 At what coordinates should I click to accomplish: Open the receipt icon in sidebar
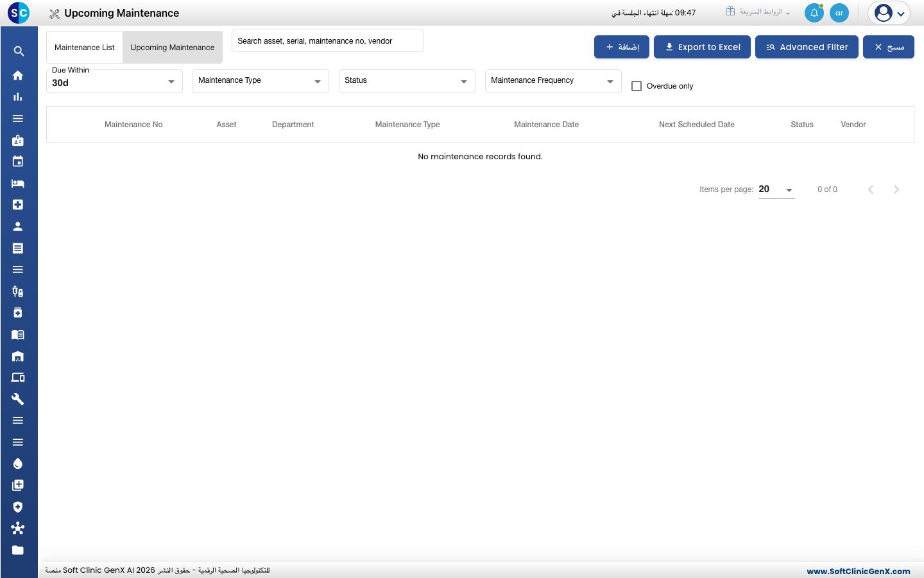pyautogui.click(x=18, y=248)
